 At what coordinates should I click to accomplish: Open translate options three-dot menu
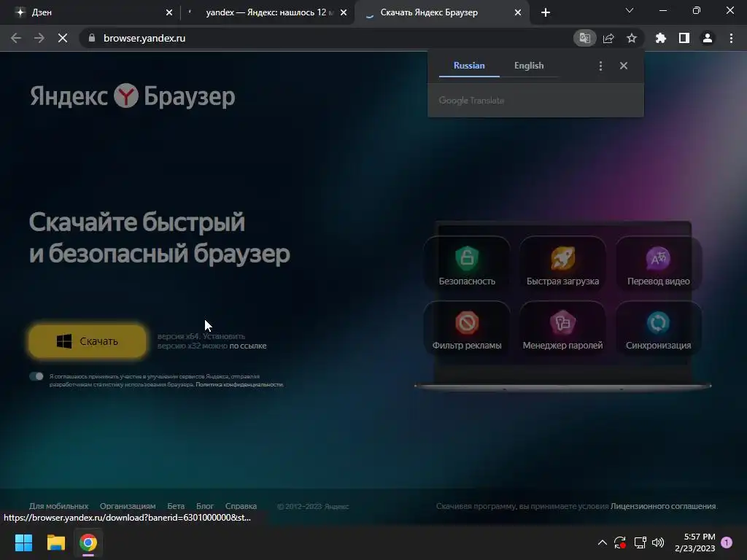600,66
